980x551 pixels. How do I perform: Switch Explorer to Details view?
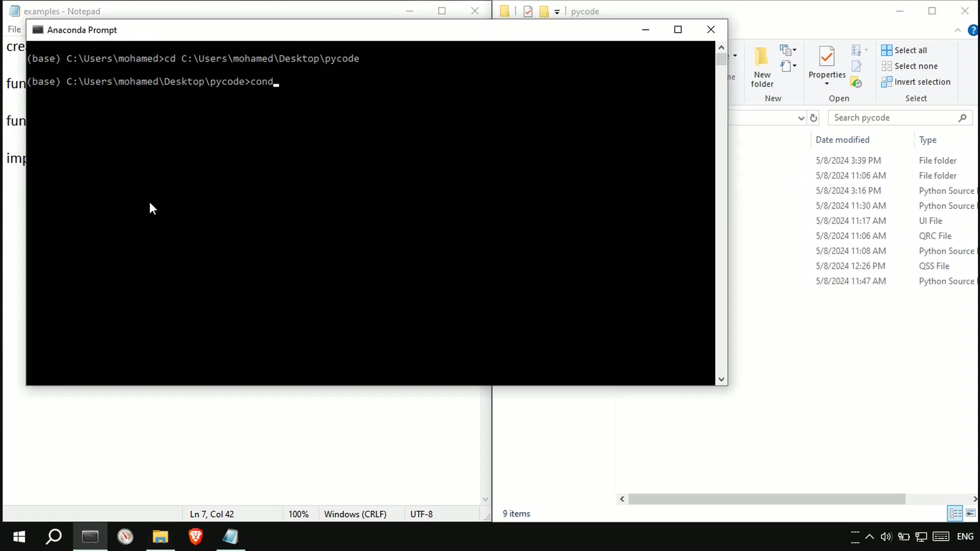(x=954, y=514)
